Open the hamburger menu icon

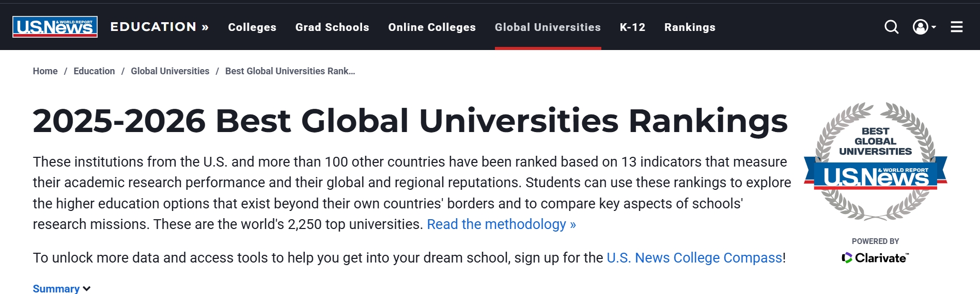click(956, 27)
